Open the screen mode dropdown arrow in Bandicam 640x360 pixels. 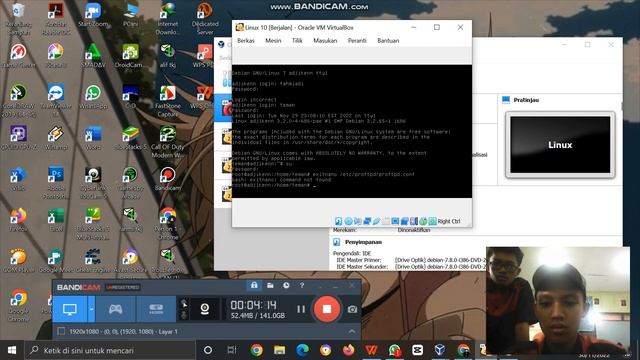[x=91, y=309]
